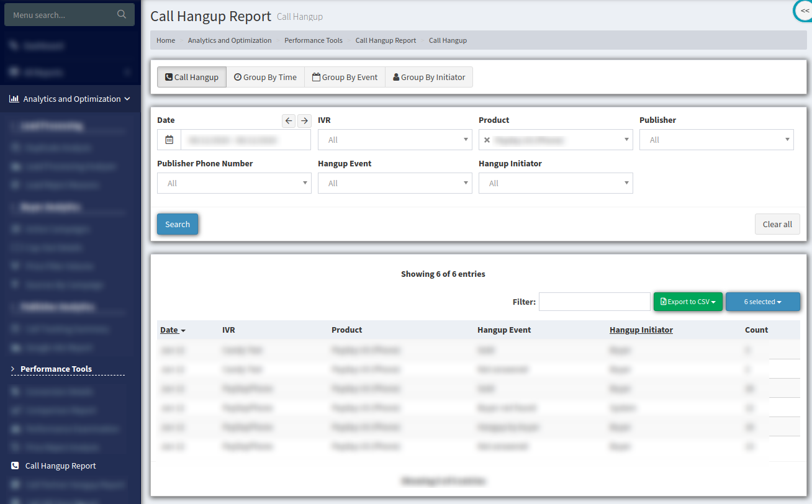The width and height of the screenshot is (812, 504).
Task: Select the Group By Initiator tab
Action: pos(429,78)
